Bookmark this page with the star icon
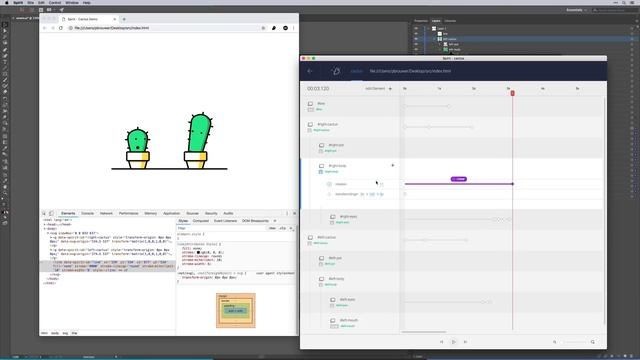Viewport: 640px width, 360px height. coord(263,28)
